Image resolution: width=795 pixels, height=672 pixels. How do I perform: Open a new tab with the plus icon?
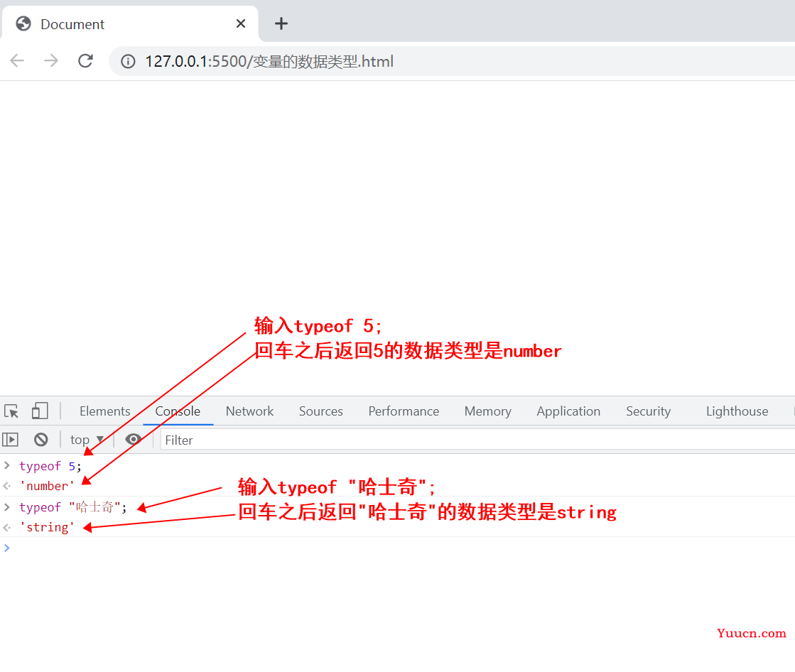click(281, 23)
